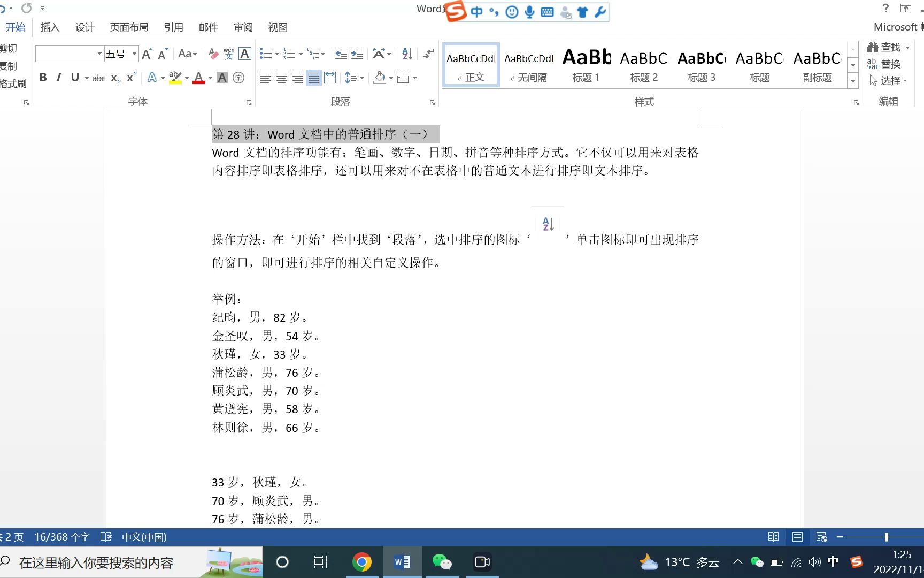Toggle bold formatting
Screen dimensions: 924x578
click(x=43, y=77)
